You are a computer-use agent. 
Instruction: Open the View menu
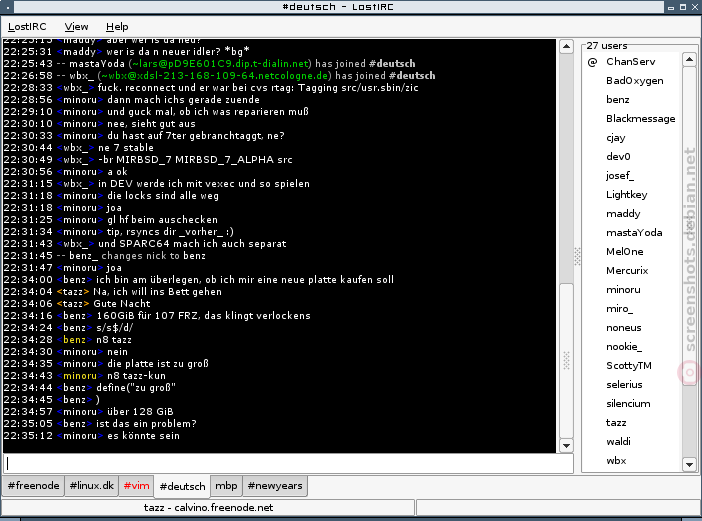pos(76,27)
